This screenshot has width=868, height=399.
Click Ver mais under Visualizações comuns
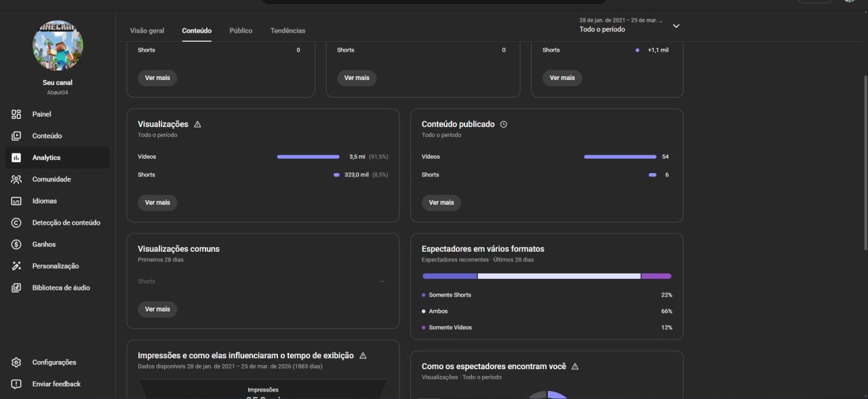point(157,309)
